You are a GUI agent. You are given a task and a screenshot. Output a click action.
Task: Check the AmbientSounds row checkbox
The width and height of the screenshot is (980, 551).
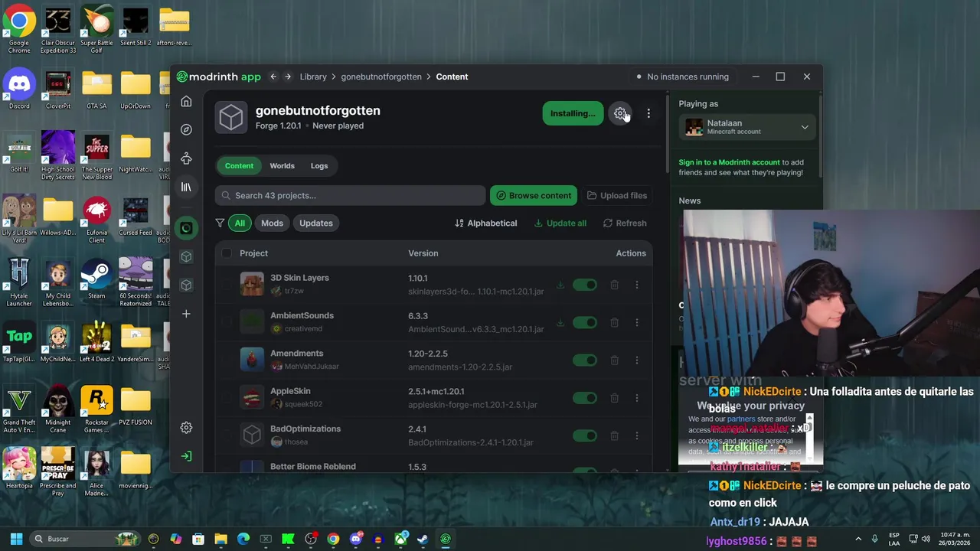pyautogui.click(x=227, y=322)
